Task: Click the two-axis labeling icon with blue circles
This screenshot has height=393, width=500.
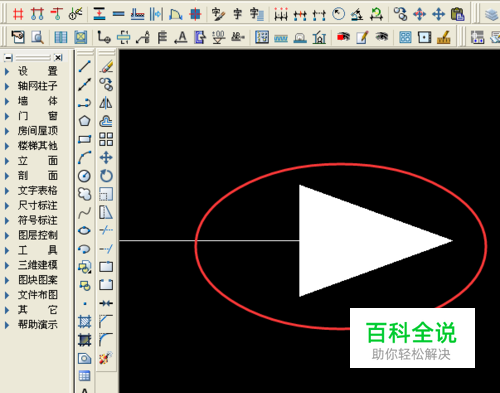Action: [x=37, y=14]
